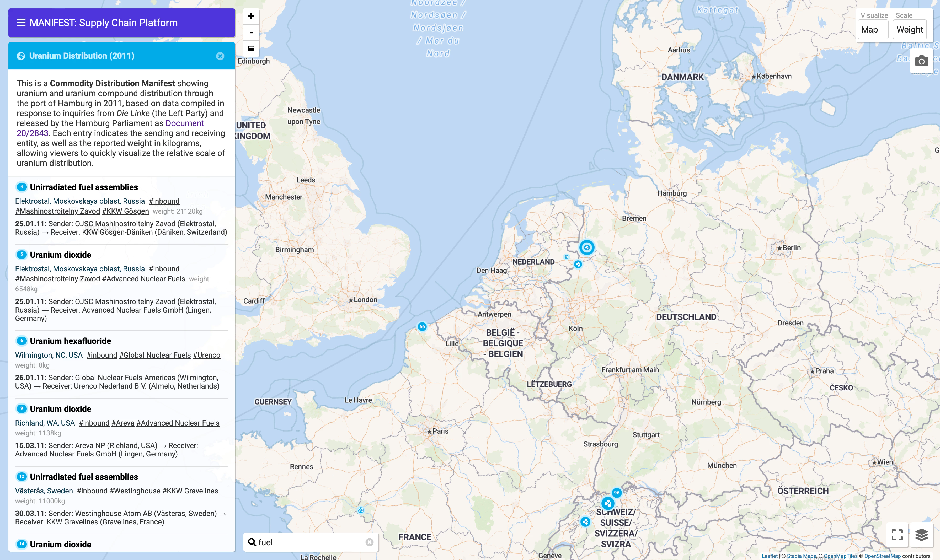Open the map layers selector
This screenshot has height=560, width=940.
click(921, 535)
